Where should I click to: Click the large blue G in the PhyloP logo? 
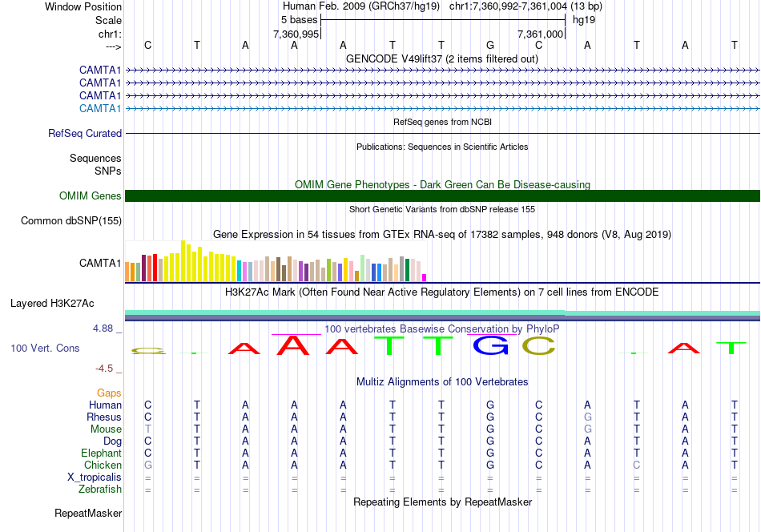(x=490, y=345)
